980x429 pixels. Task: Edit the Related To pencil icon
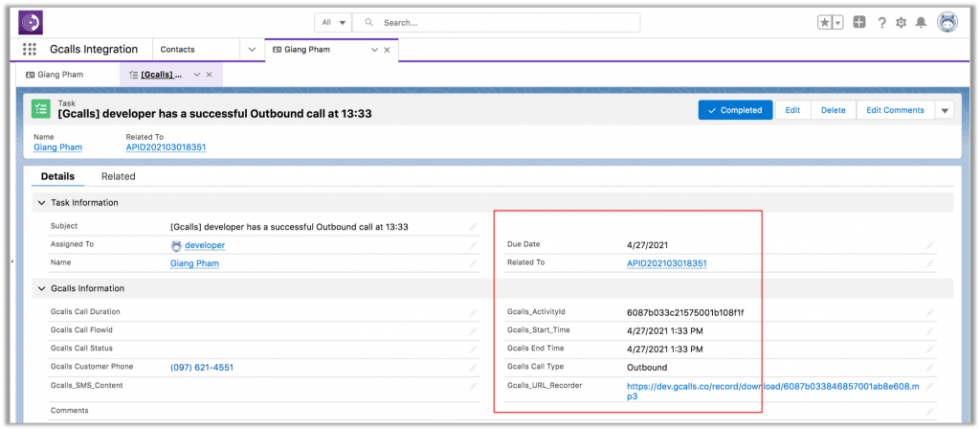(930, 264)
